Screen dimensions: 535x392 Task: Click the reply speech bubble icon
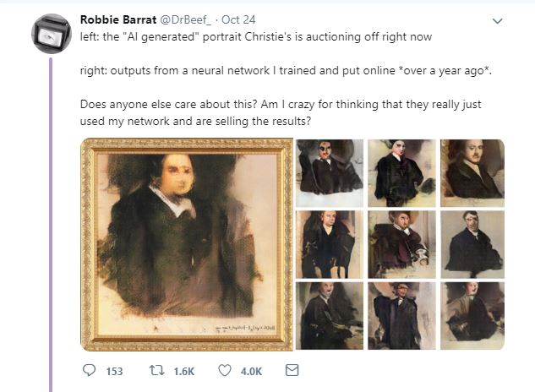pyautogui.click(x=90, y=370)
